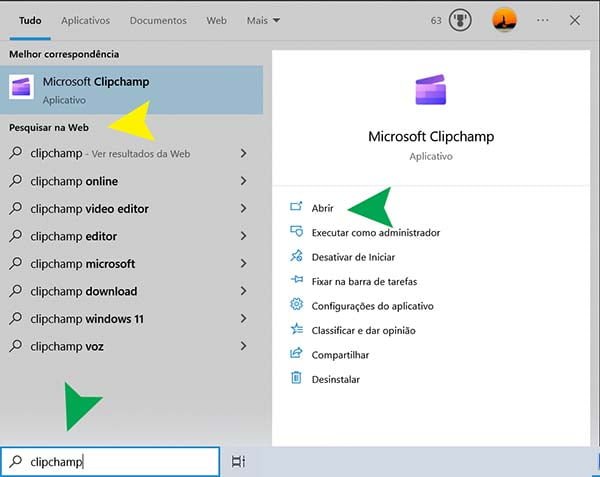Viewport: 600px width, 477px height.
Task: Switch to the Tudo tab
Action: (30, 20)
